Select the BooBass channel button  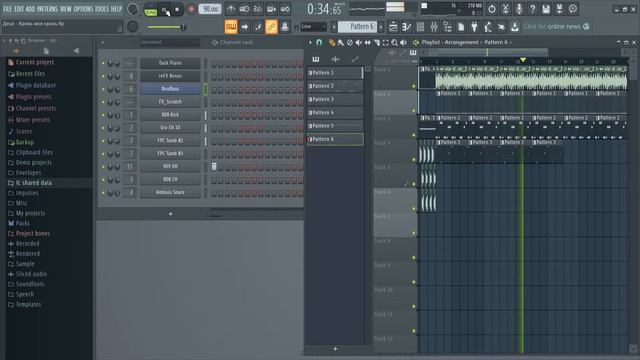pyautogui.click(x=170, y=89)
